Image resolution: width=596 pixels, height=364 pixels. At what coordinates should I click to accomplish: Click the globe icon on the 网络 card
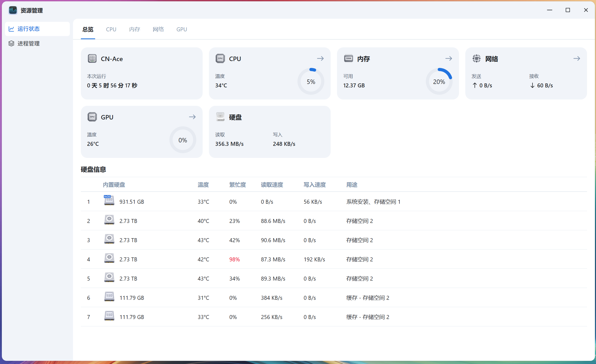click(x=476, y=58)
